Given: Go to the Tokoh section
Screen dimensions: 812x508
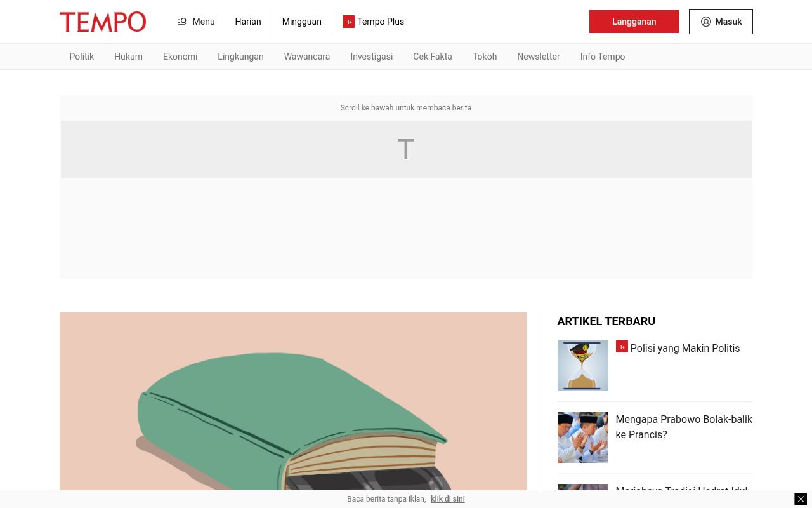Looking at the screenshot, I should [485, 57].
